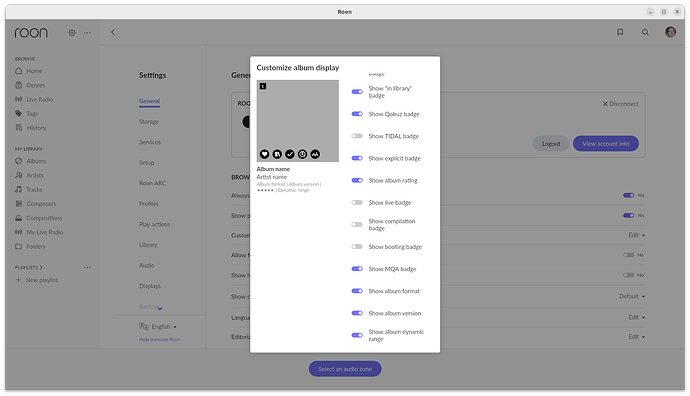Click the Artists icon in sidebar

tap(18, 175)
